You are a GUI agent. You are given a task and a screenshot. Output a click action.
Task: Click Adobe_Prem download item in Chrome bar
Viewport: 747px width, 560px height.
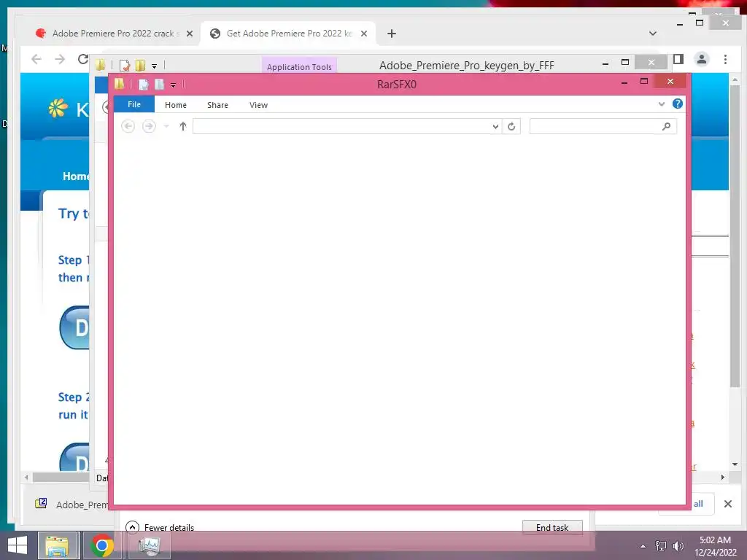pyautogui.click(x=71, y=505)
